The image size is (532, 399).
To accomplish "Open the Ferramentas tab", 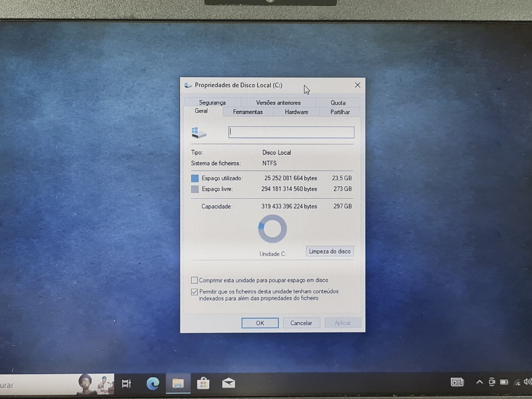I will [248, 112].
